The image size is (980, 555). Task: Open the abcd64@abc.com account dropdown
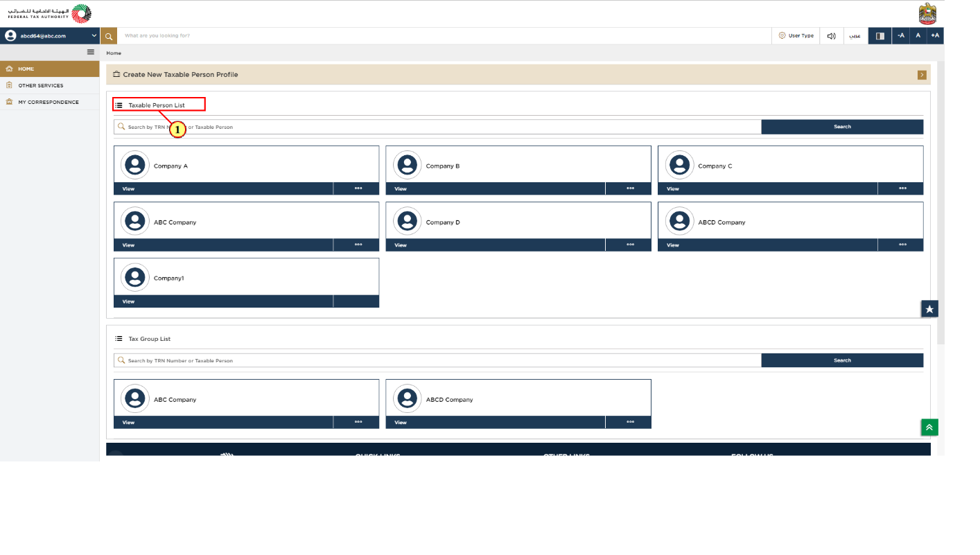tap(50, 36)
